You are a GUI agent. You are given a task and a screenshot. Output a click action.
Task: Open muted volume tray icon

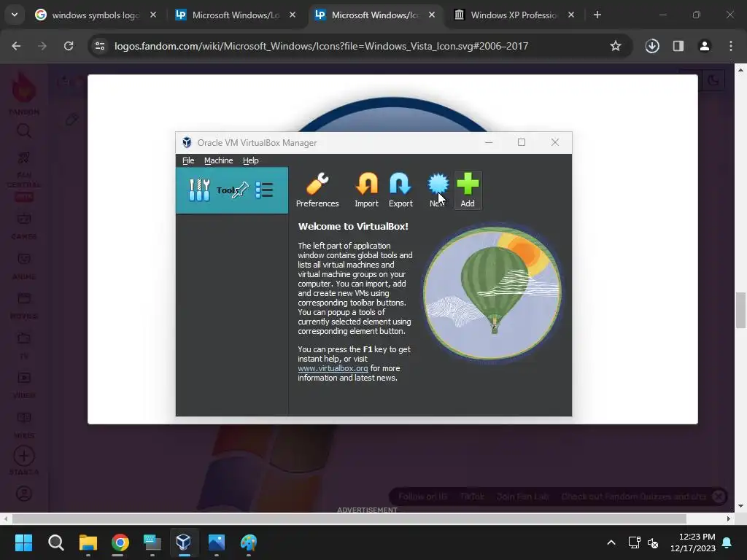tap(653, 542)
